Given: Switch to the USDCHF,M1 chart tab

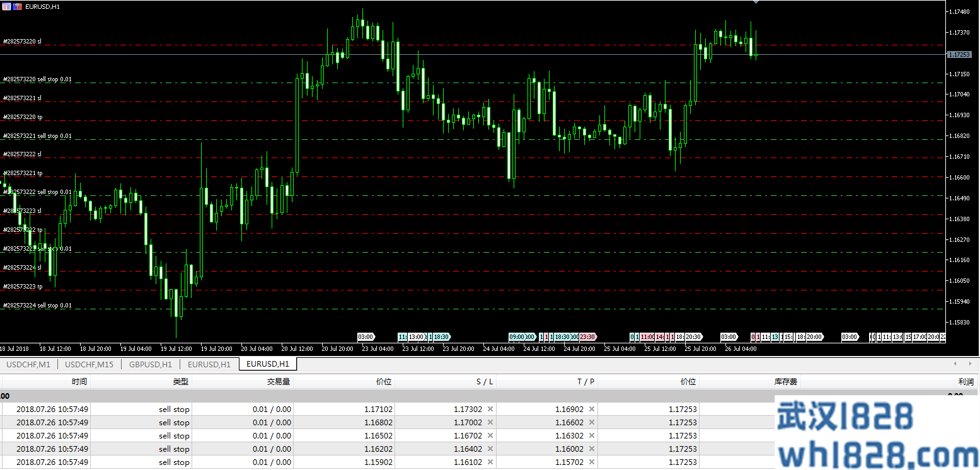Looking at the screenshot, I should tap(28, 364).
